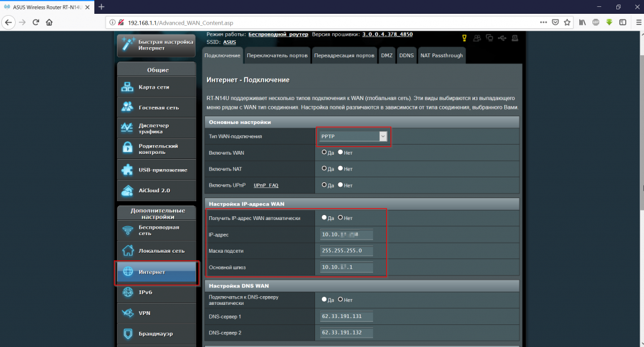644x347 pixels.
Task: Open the browser page actions ellipsis menu
Action: coord(543,23)
